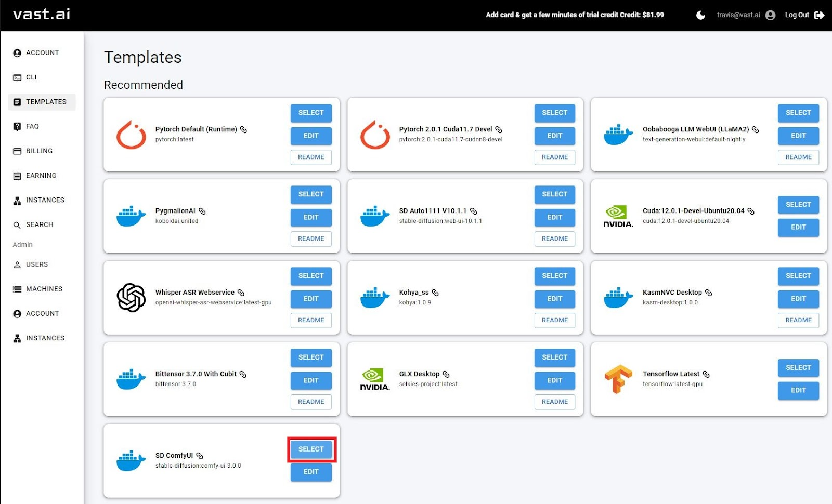Copy link icon next to KasmNVC Desktop

click(709, 293)
